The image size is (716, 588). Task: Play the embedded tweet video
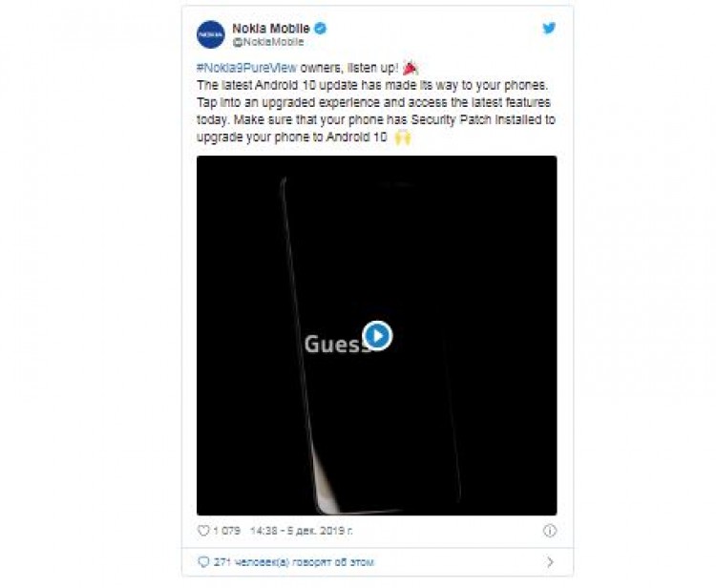point(377,336)
